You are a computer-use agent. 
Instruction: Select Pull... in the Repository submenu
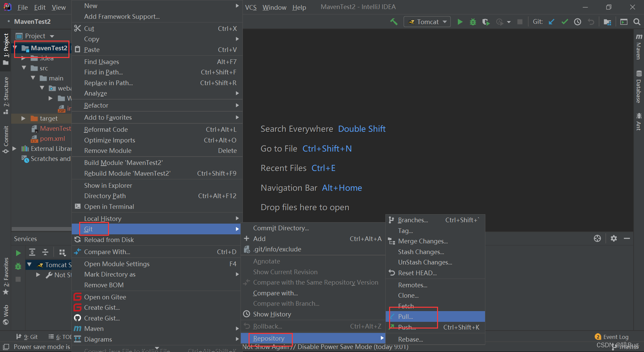[x=435, y=316]
